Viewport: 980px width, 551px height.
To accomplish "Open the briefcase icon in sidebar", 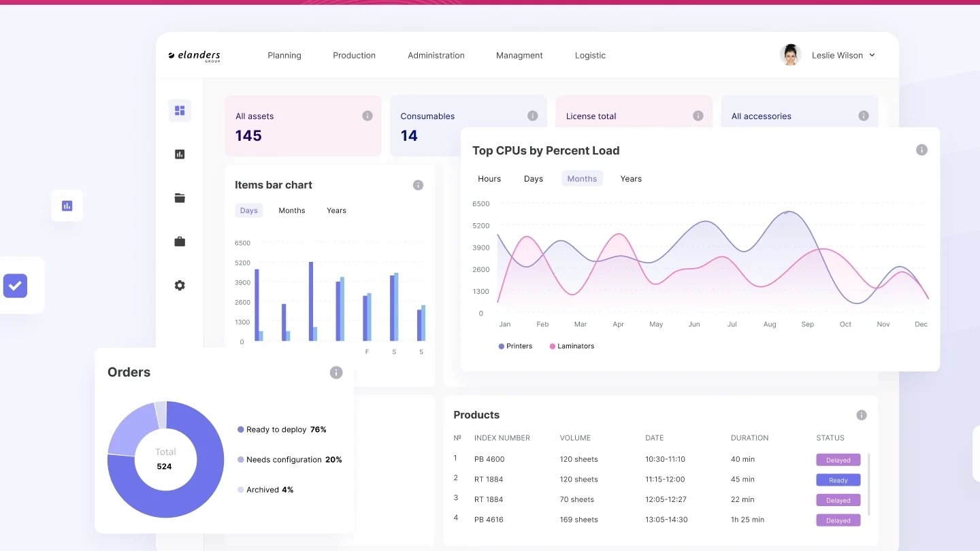I will pos(180,241).
